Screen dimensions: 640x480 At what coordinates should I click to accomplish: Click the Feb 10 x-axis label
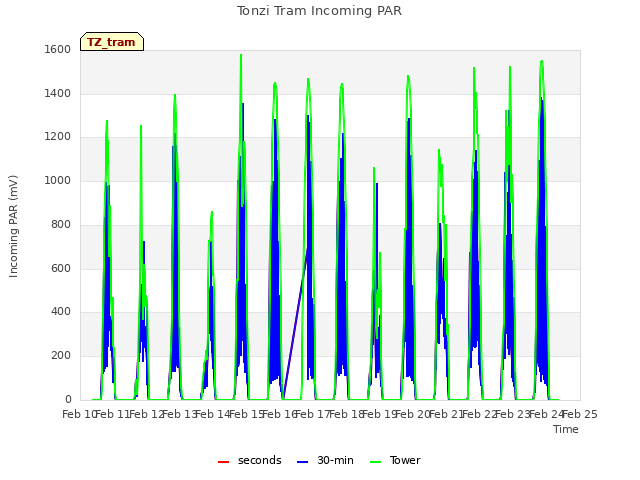(x=79, y=414)
